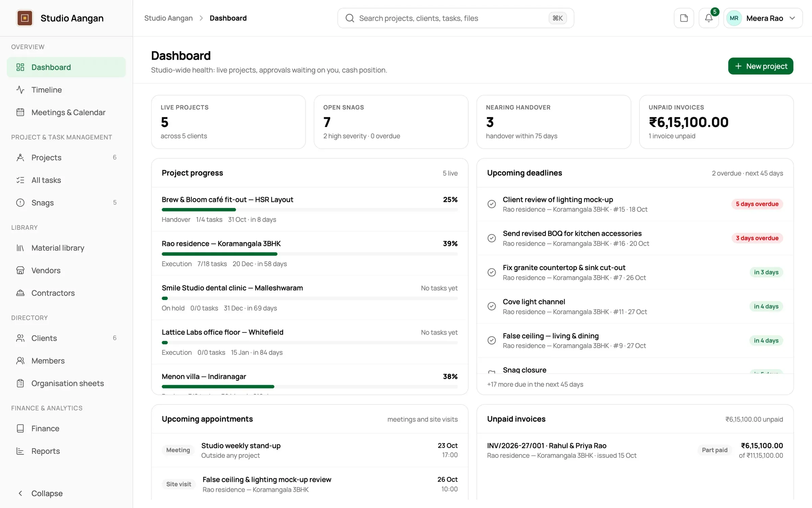812x508 pixels.
Task: Open the Studio weekly stand-up meeting
Action: pos(310,450)
